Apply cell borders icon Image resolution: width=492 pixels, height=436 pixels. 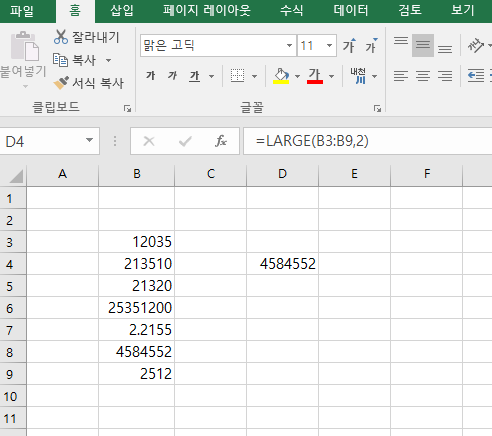[237, 76]
